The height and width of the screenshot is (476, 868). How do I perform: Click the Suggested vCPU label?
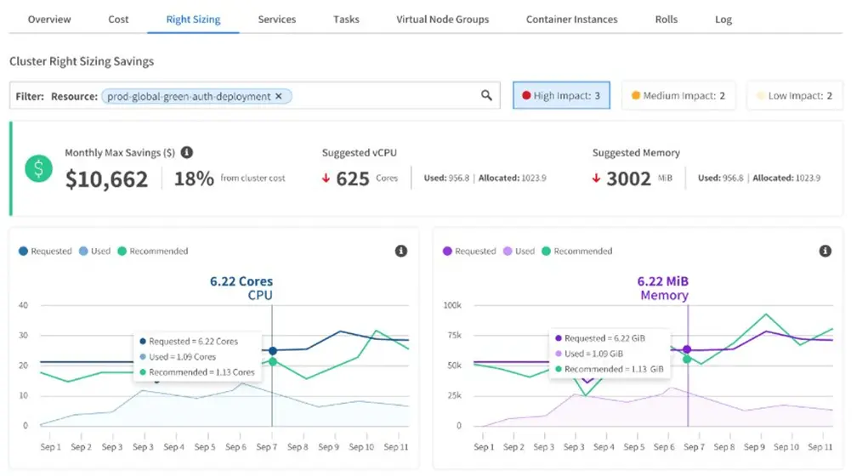coord(360,152)
